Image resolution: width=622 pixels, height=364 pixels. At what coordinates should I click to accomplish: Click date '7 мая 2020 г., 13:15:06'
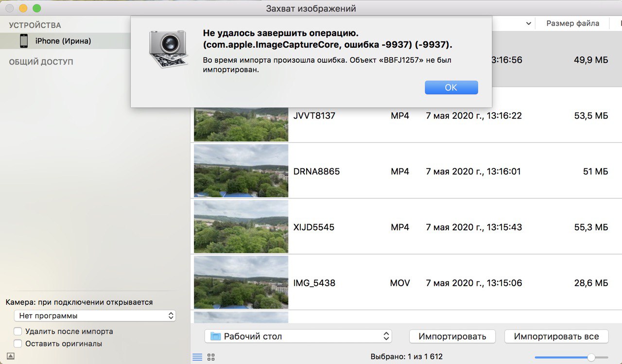tap(474, 283)
